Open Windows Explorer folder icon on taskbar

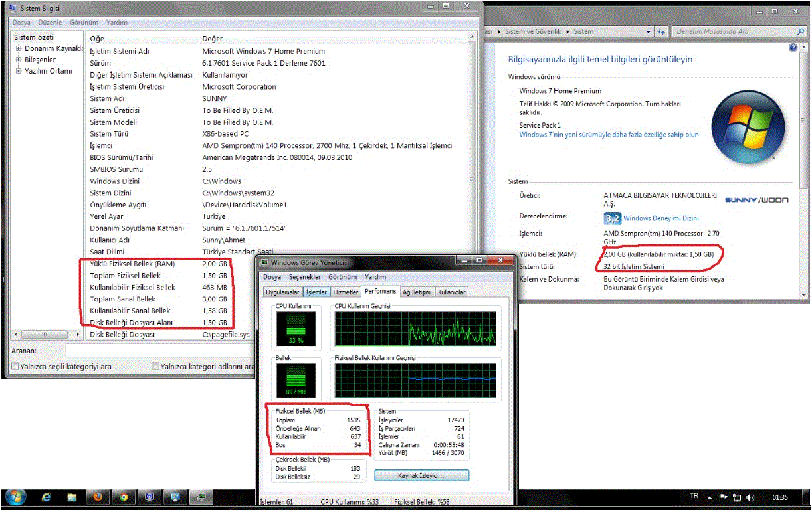click(x=72, y=497)
